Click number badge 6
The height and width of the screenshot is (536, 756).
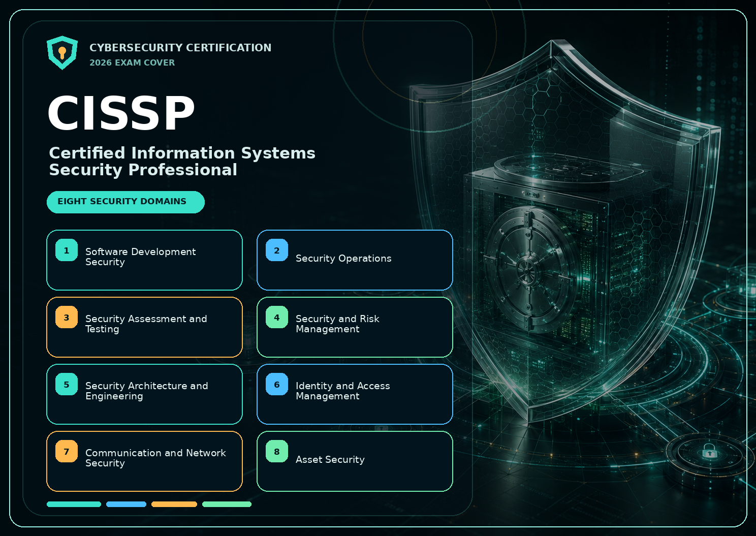(x=277, y=384)
